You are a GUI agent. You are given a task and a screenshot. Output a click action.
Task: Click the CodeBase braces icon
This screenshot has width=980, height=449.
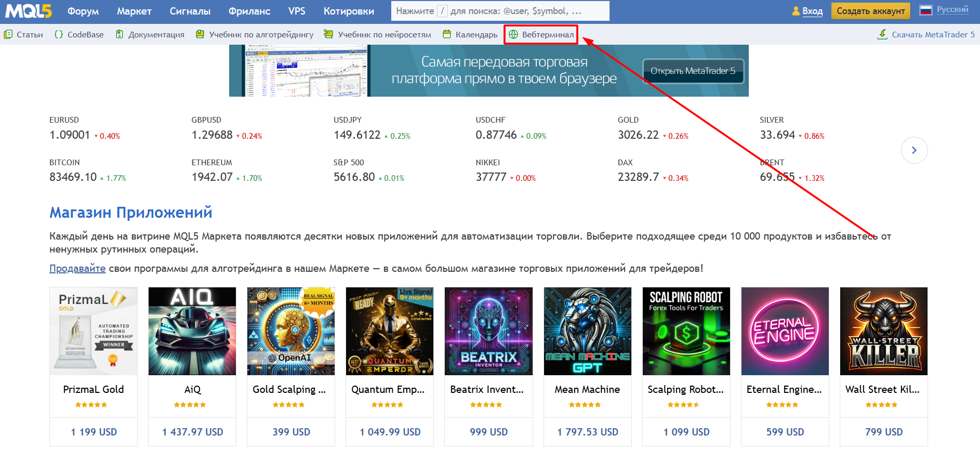(59, 34)
